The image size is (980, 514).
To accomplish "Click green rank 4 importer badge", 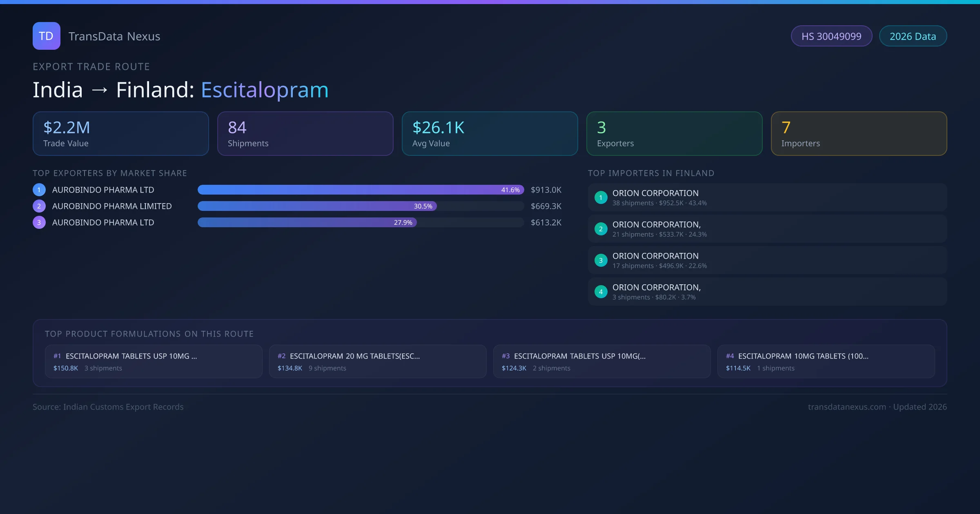I will point(601,292).
